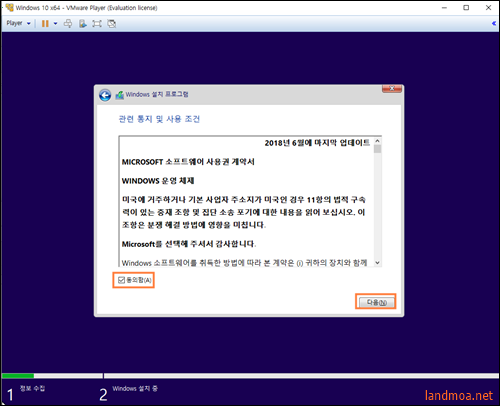This screenshot has height=406, width=500.
Task: Open removable devices toolbar icon
Action: [x=83, y=23]
